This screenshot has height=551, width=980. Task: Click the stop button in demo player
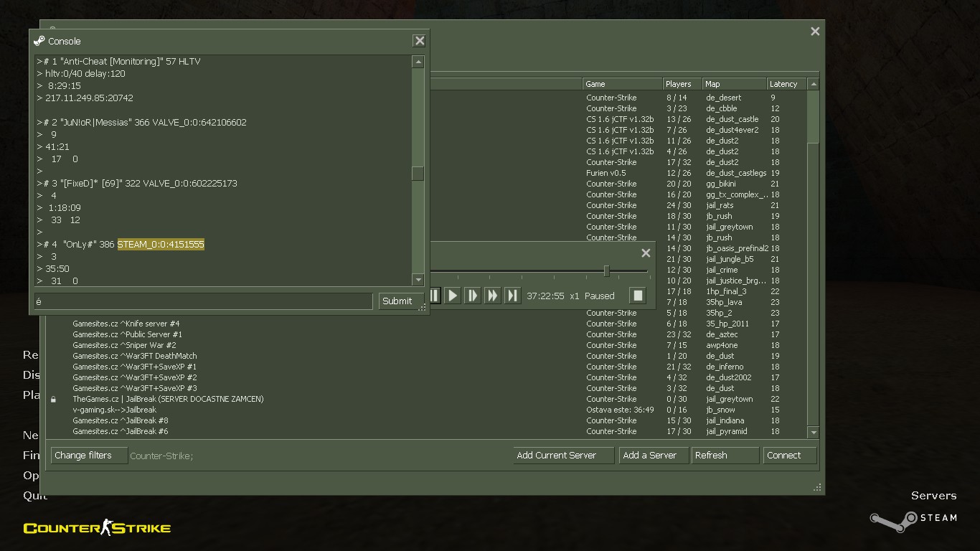(x=638, y=296)
